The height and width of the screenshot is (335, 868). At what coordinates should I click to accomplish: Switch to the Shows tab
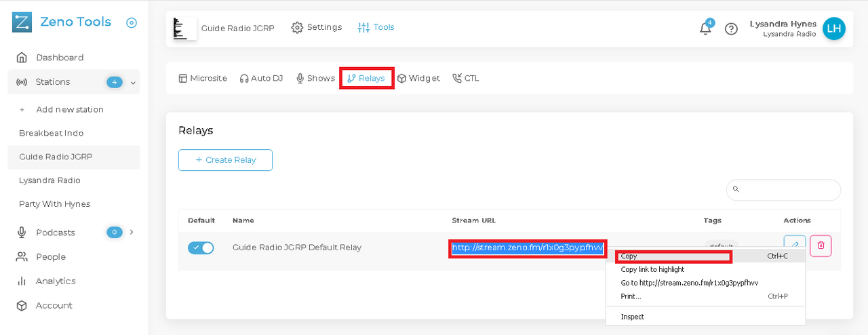click(315, 78)
